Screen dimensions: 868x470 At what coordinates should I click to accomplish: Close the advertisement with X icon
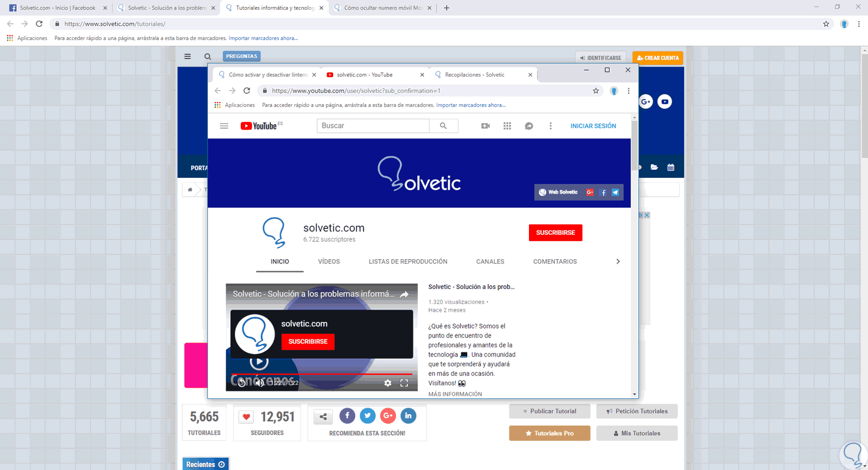647,215
